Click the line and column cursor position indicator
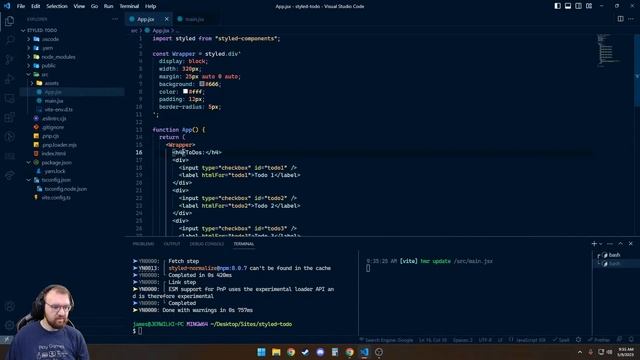The height and width of the screenshot is (360, 640). pos(433,340)
